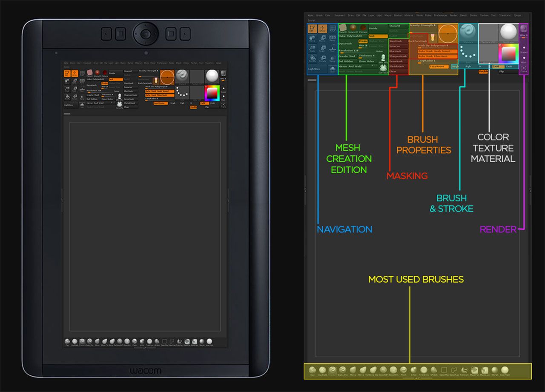The width and height of the screenshot is (545, 392).
Task: Click the Gravity Strength slider in annotated layout
Action: [x=423, y=29]
